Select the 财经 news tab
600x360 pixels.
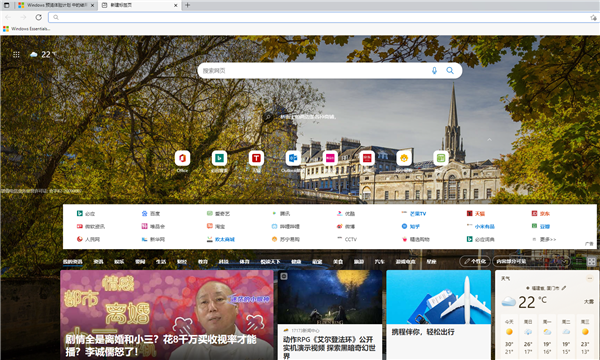point(182,262)
